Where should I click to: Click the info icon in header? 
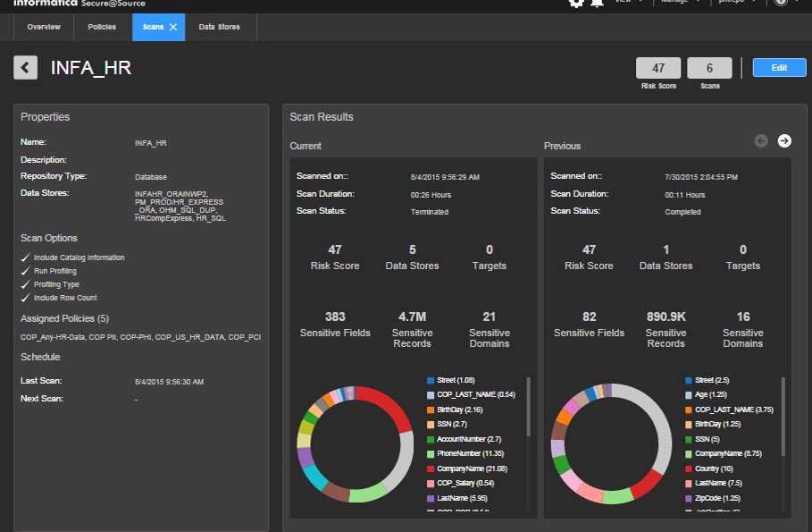coord(781,3)
